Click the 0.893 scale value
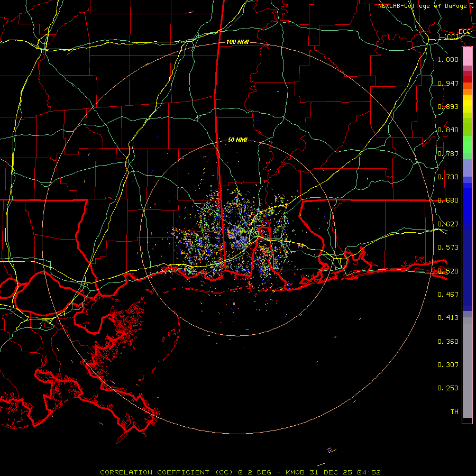 pyautogui.click(x=448, y=106)
